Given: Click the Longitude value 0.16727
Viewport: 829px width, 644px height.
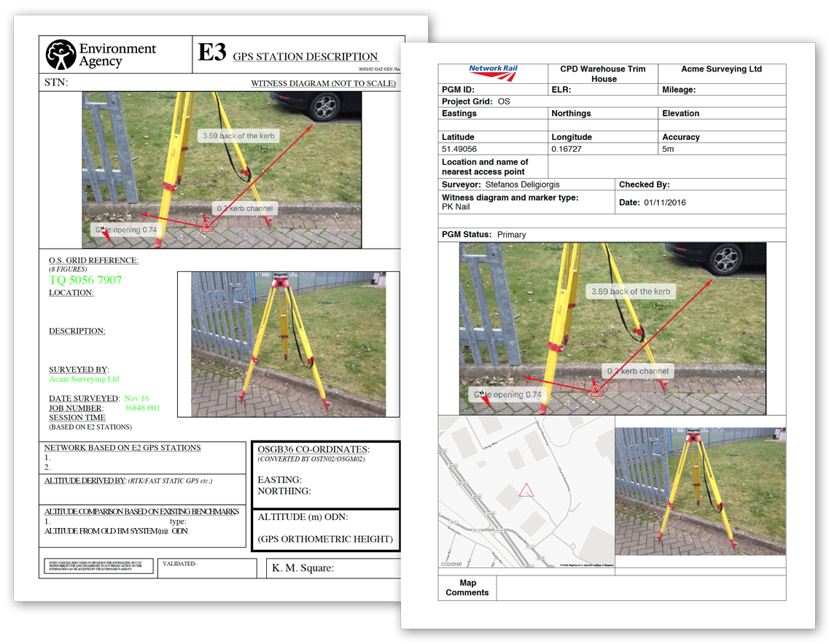Looking at the screenshot, I should [569, 149].
